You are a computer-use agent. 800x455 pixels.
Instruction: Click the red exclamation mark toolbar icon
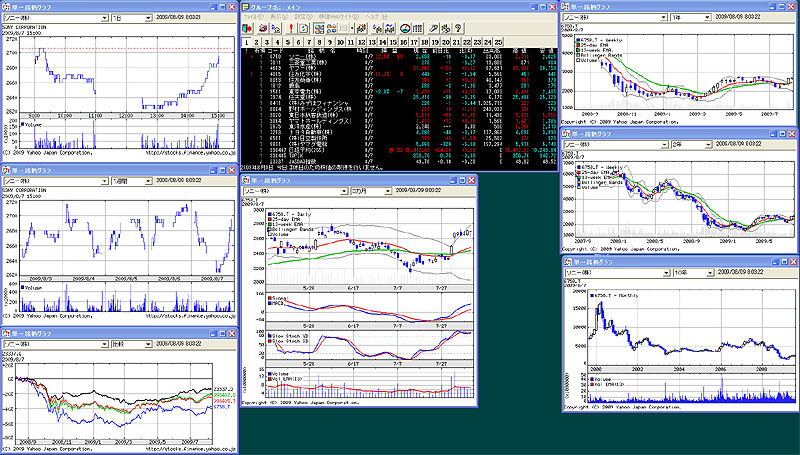pyautogui.click(x=291, y=28)
